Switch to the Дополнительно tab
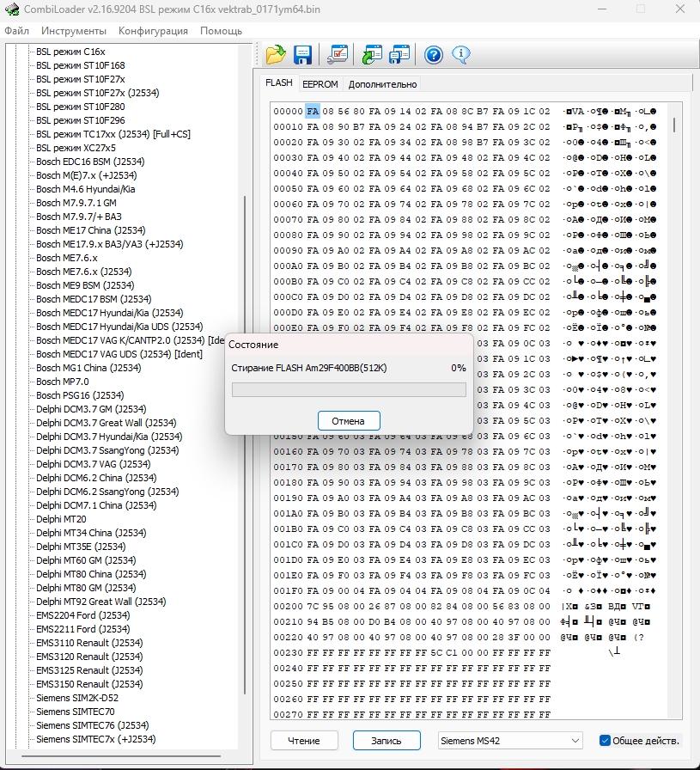 point(382,84)
